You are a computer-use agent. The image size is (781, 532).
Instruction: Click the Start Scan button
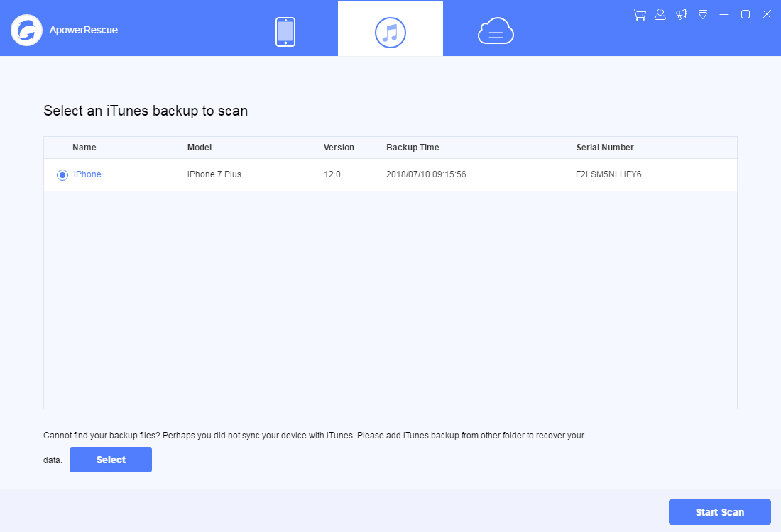coord(720,512)
